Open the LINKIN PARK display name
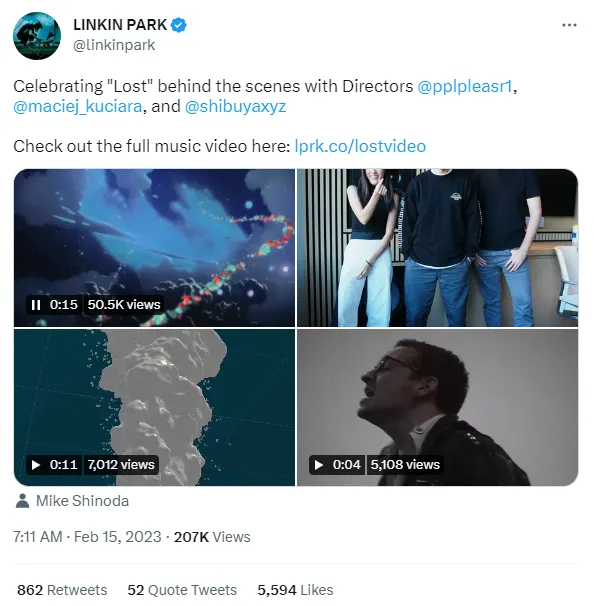This screenshot has height=606, width=594. click(x=120, y=25)
